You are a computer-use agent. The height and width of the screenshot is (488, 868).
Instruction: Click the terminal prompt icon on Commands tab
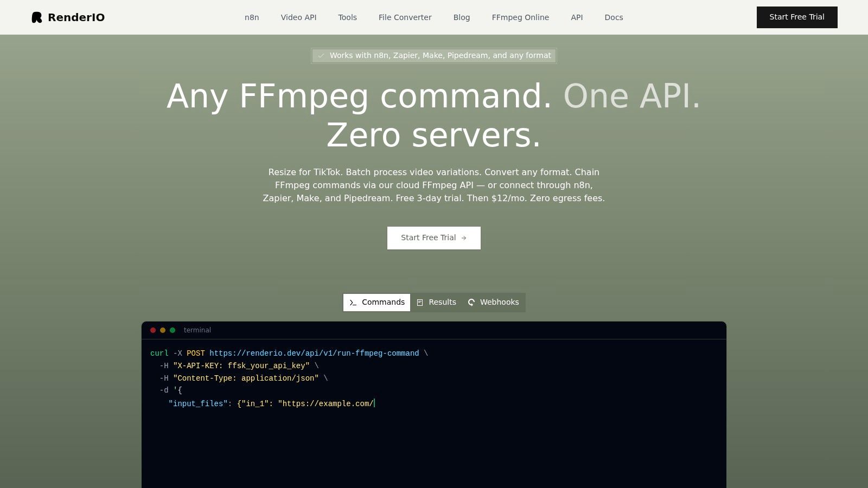(x=353, y=303)
